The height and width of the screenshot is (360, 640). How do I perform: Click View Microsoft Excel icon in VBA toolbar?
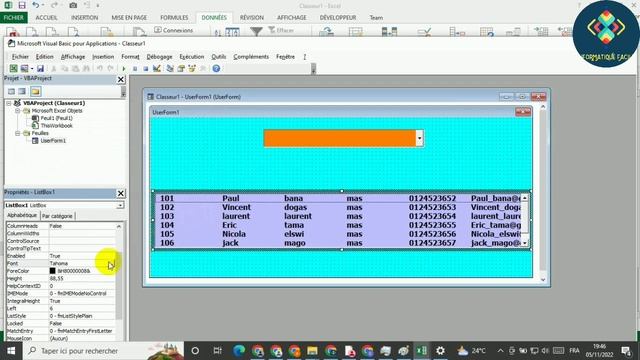click(13, 69)
